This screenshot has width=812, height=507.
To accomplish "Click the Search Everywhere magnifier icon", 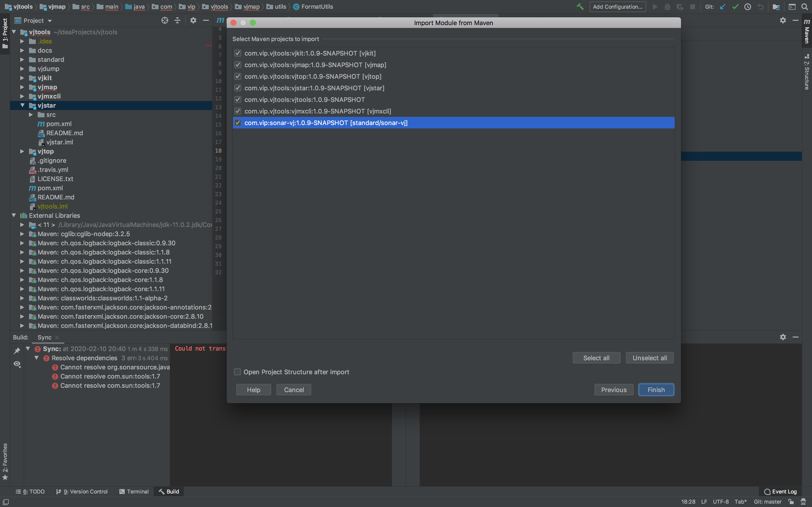I will (805, 7).
